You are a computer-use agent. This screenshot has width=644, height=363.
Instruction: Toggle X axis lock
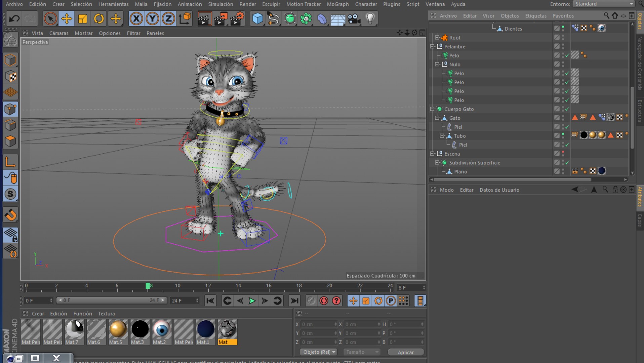[136, 18]
